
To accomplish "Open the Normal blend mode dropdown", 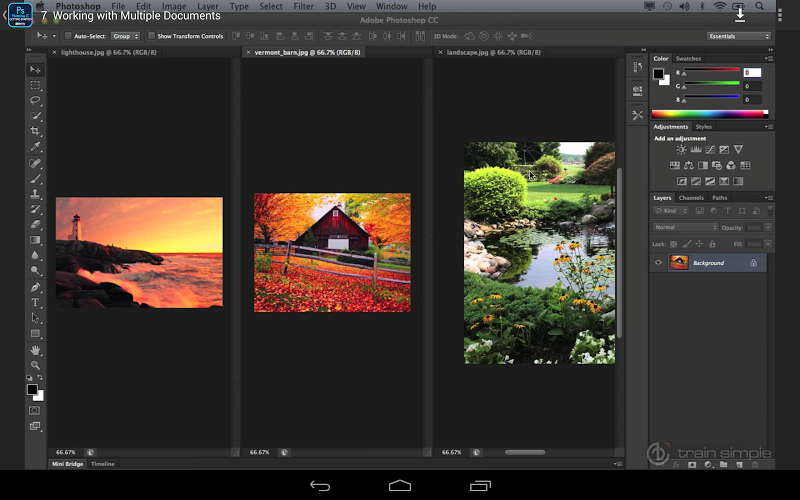I will [686, 227].
